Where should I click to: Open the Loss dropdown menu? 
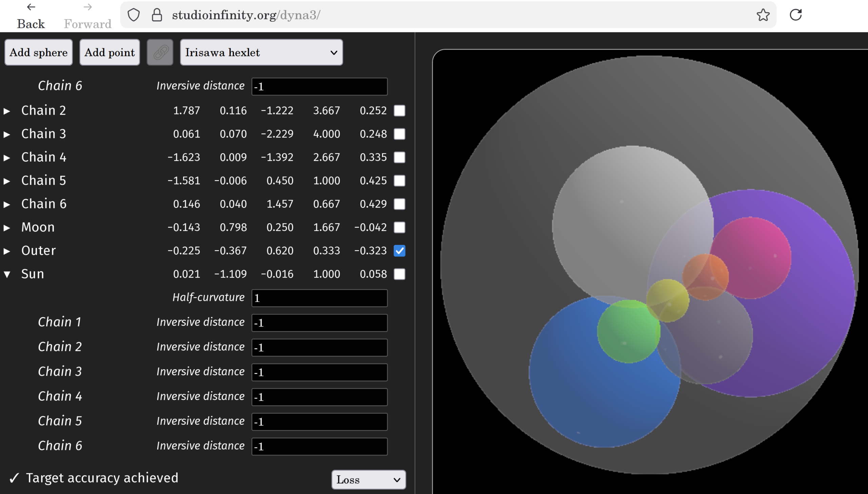[368, 479]
